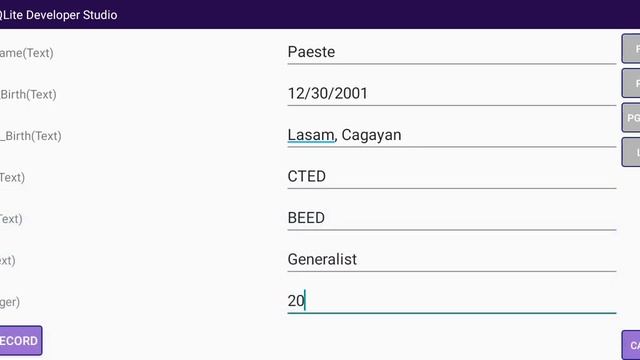
Task: Click the Birth(Text) label beside 12/30/2001
Action: [28, 95]
